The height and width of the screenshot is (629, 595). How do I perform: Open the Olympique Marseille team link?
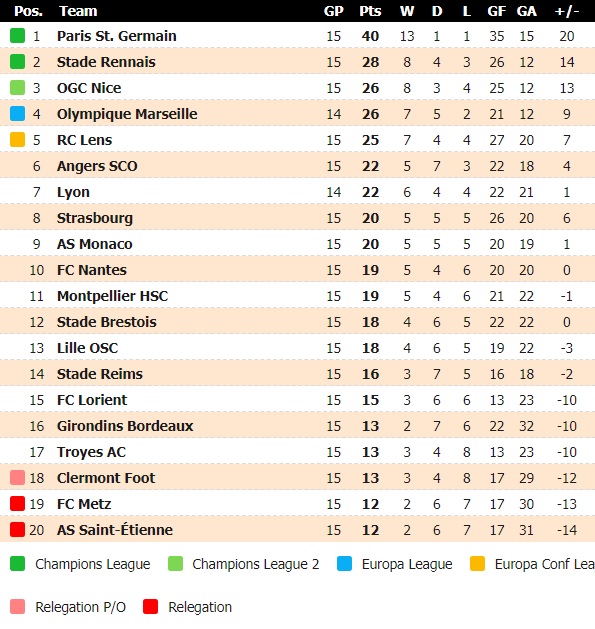click(127, 114)
